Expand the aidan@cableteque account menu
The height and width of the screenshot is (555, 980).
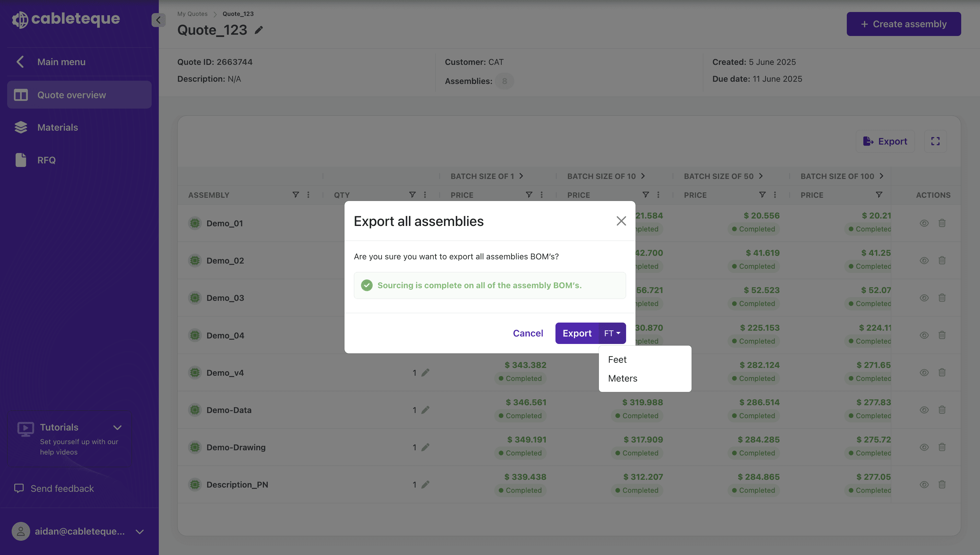(140, 531)
